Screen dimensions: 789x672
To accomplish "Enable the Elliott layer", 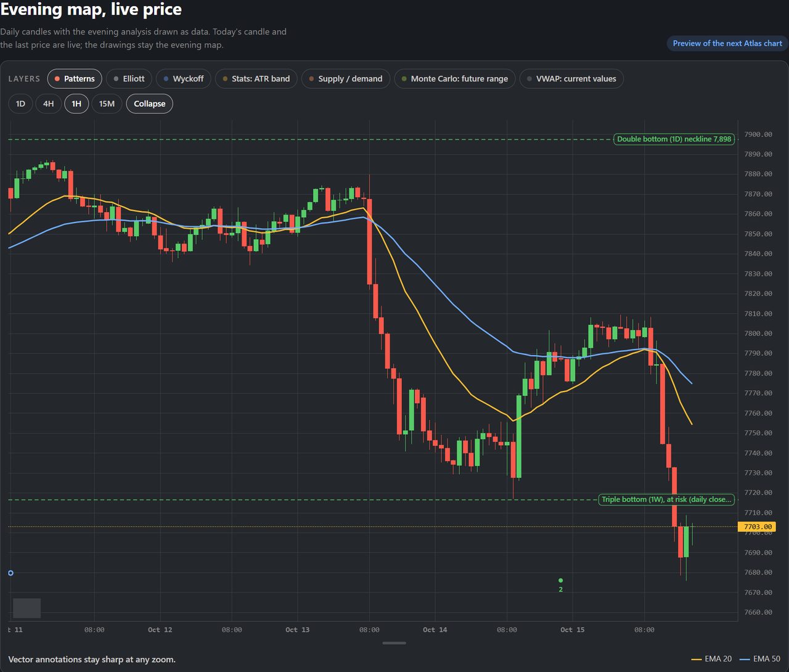I will 129,79.
